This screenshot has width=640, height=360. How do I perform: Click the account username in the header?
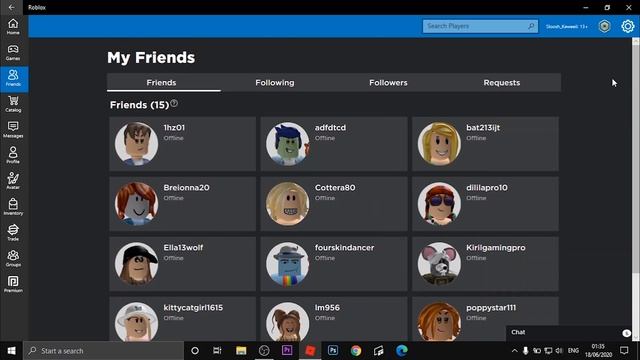coord(567,27)
